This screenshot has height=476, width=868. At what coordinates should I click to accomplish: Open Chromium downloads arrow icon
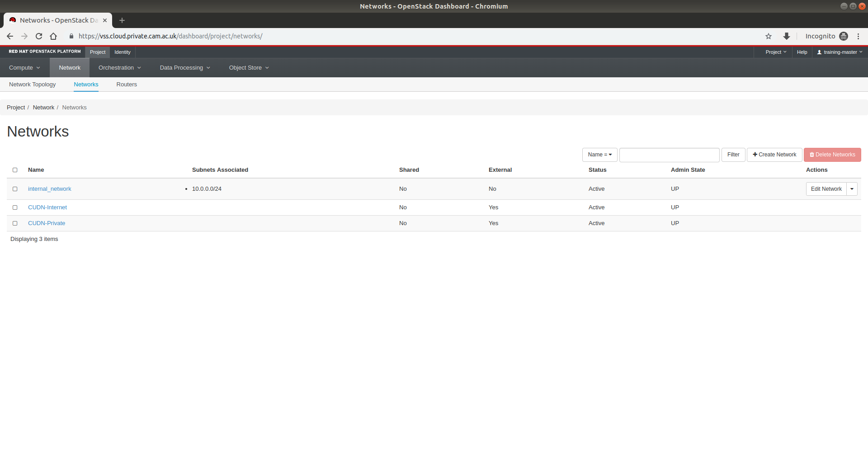787,36
